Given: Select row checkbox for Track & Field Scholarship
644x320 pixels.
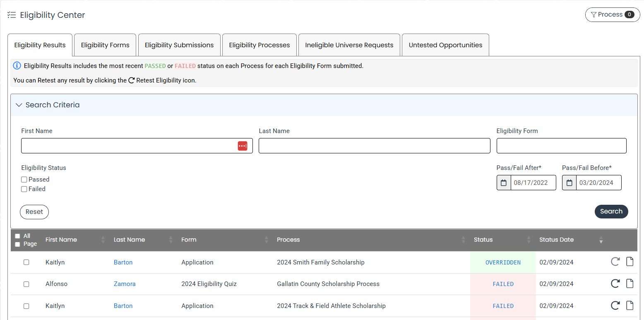Looking at the screenshot, I should 26,306.
